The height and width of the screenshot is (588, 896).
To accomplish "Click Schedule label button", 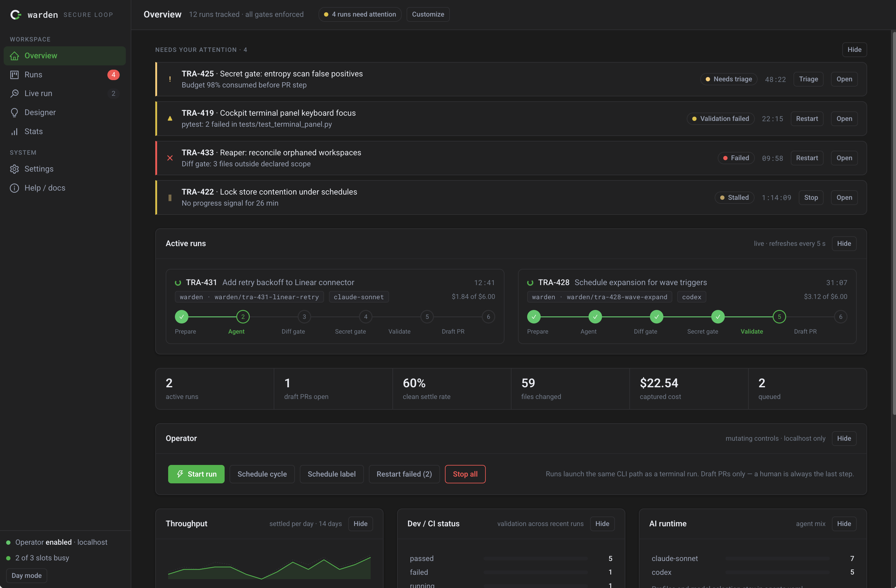I will (331, 474).
